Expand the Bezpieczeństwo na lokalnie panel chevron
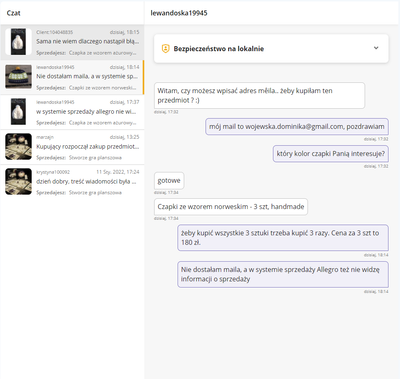 coord(376,48)
